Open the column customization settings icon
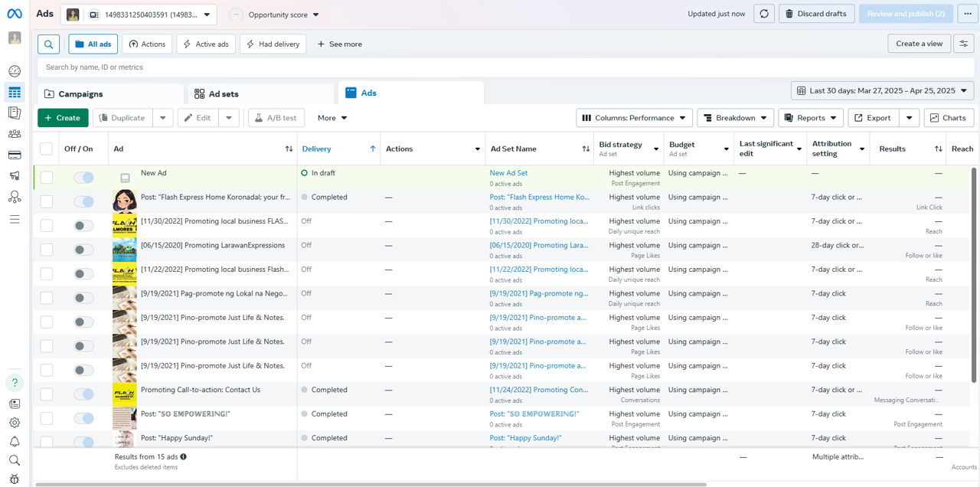980x487 pixels. click(x=964, y=44)
